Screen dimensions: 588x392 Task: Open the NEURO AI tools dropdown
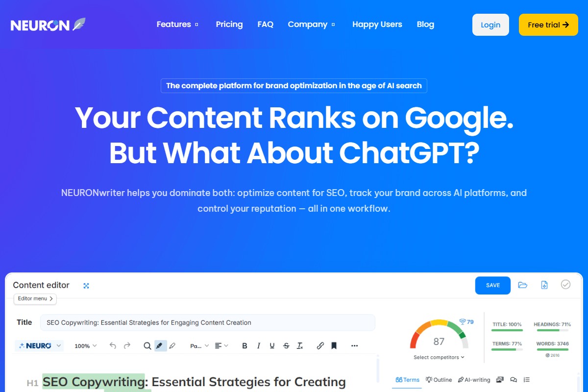click(39, 346)
